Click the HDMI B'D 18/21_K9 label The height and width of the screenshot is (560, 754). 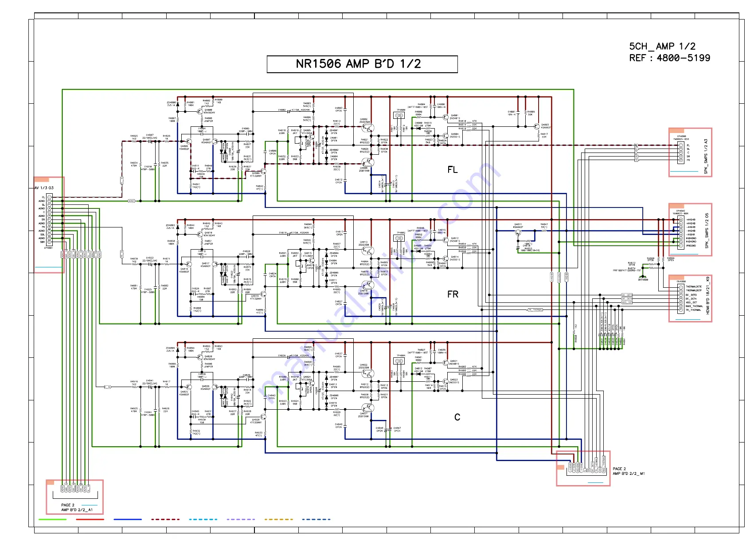pyautogui.click(x=708, y=296)
